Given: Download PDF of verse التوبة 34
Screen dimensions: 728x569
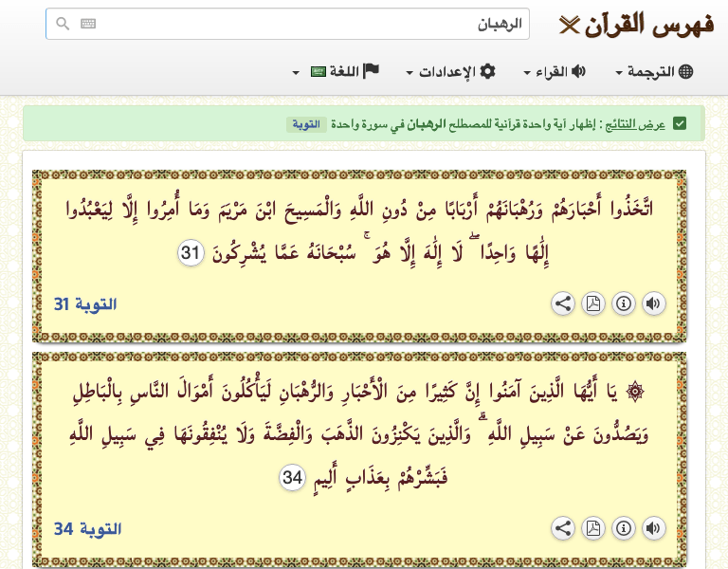Looking at the screenshot, I should click(593, 528).
